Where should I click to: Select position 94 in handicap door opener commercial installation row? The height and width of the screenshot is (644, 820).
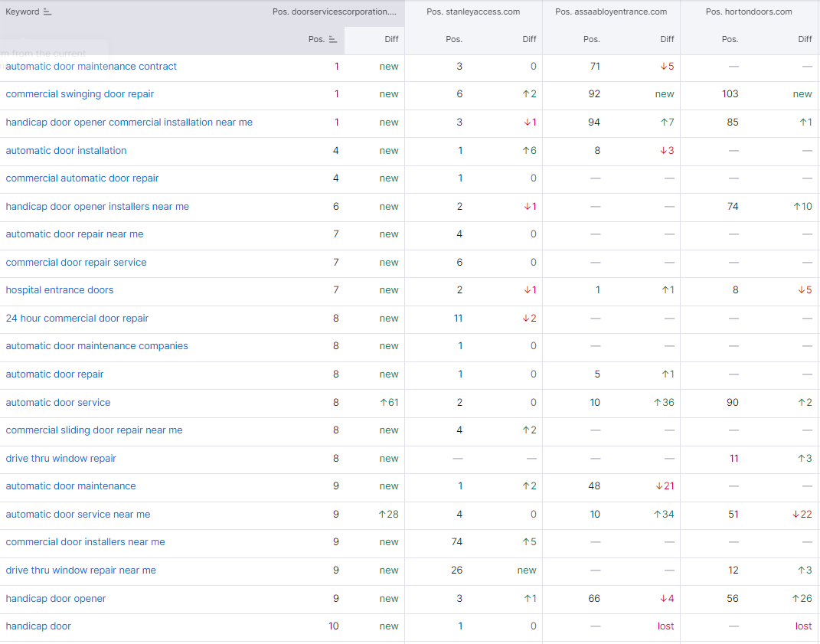[x=594, y=123]
